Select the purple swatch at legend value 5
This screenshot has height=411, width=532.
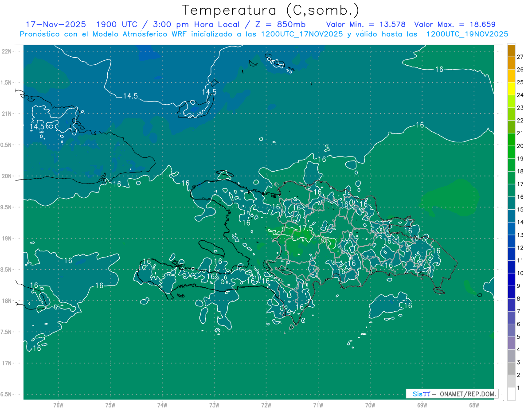(511, 330)
